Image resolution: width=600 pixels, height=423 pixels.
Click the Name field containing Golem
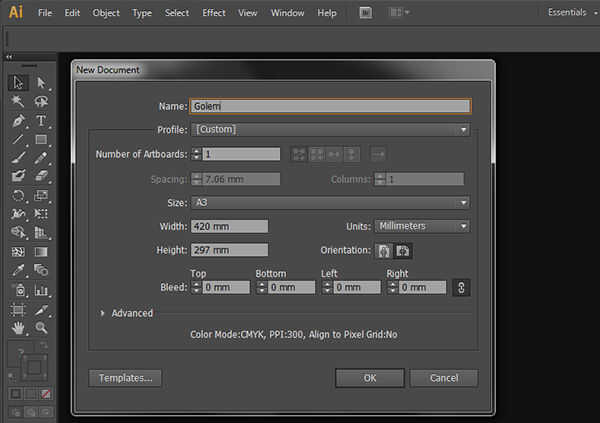pos(329,106)
